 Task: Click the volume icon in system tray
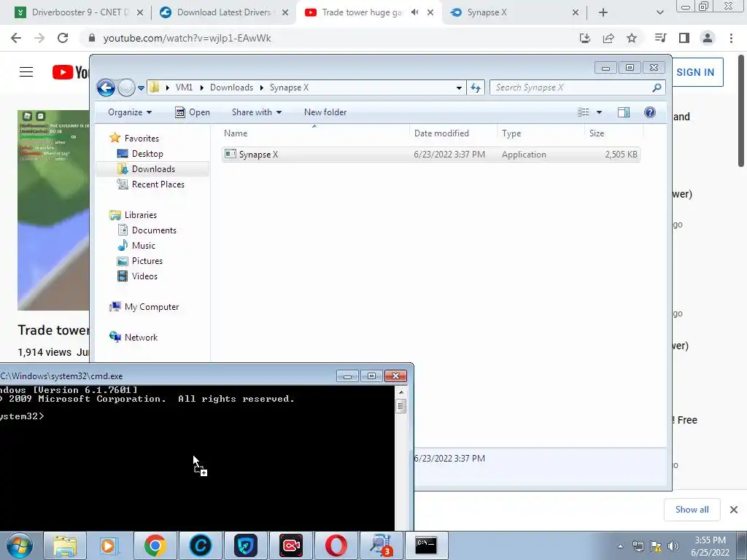coord(673,546)
